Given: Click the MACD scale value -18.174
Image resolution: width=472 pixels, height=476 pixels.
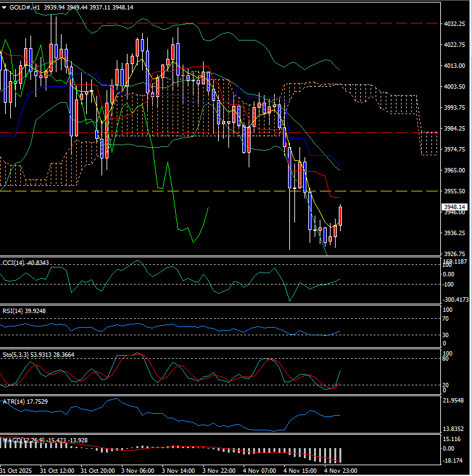Looking at the screenshot, I should [x=453, y=461].
